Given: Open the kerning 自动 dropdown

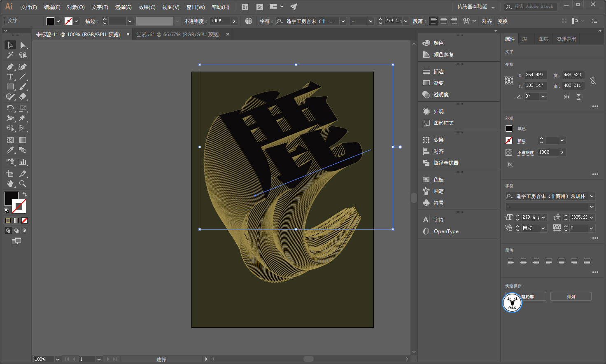Looking at the screenshot, I should [x=543, y=228].
